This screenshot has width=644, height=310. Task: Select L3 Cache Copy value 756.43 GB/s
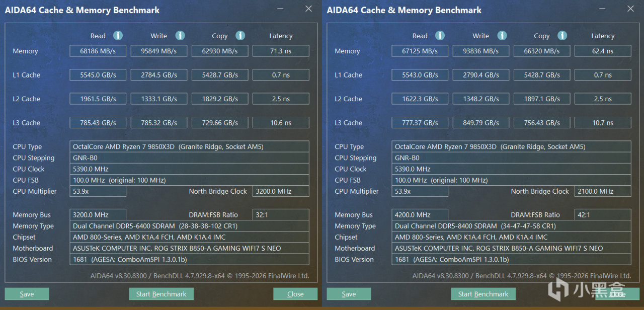pos(542,123)
